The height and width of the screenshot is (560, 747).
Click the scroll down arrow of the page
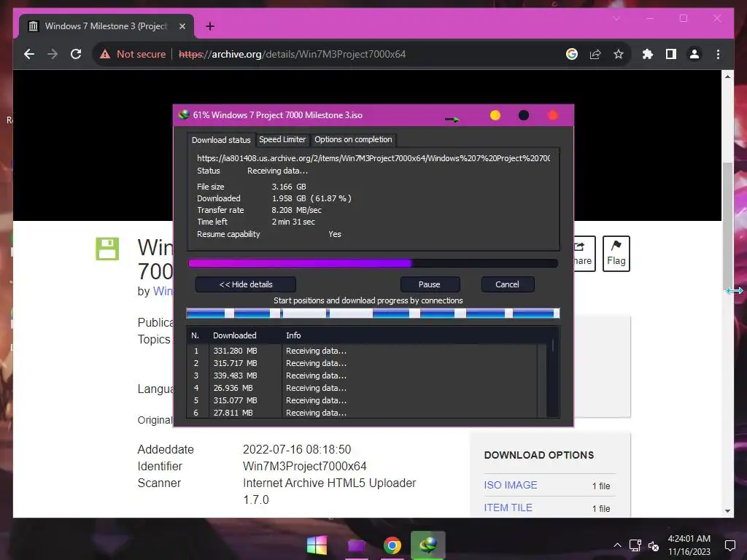tap(727, 511)
